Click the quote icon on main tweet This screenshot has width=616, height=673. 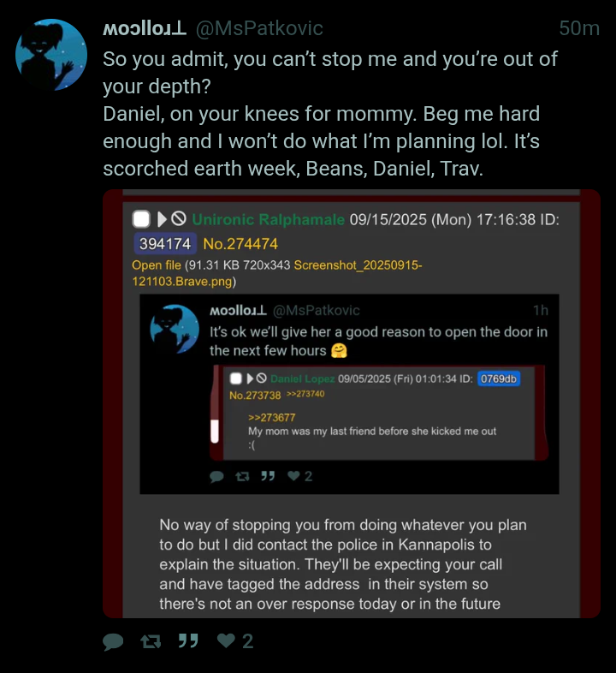click(x=187, y=640)
